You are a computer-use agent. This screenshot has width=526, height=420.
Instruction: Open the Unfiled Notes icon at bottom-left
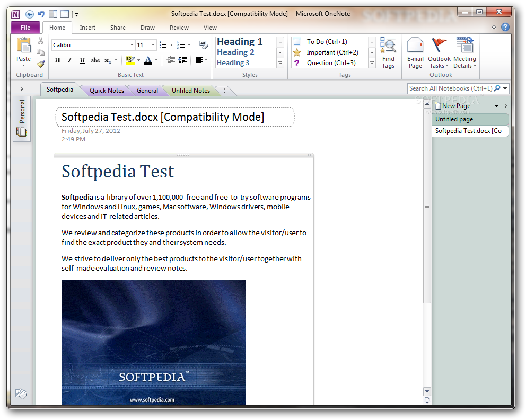[x=21, y=394]
